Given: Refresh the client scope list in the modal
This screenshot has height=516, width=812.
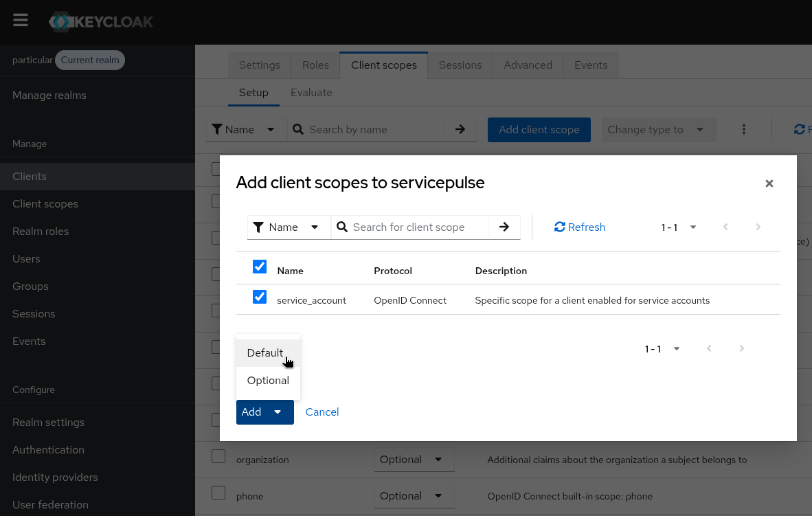Looking at the screenshot, I should coord(580,227).
